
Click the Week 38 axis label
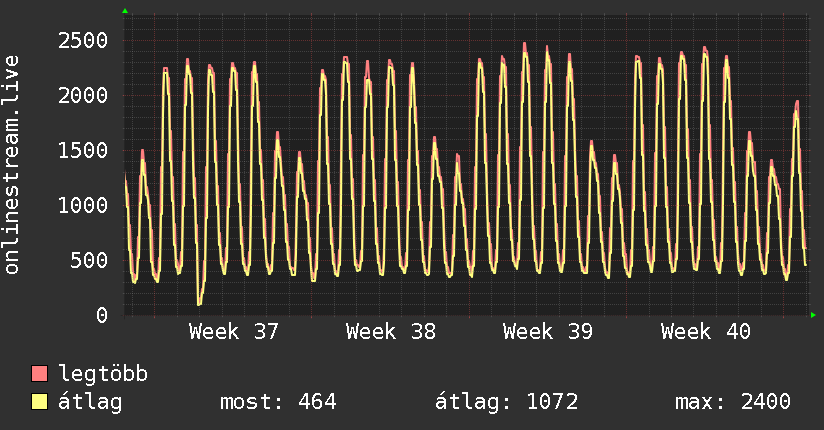[x=390, y=332]
